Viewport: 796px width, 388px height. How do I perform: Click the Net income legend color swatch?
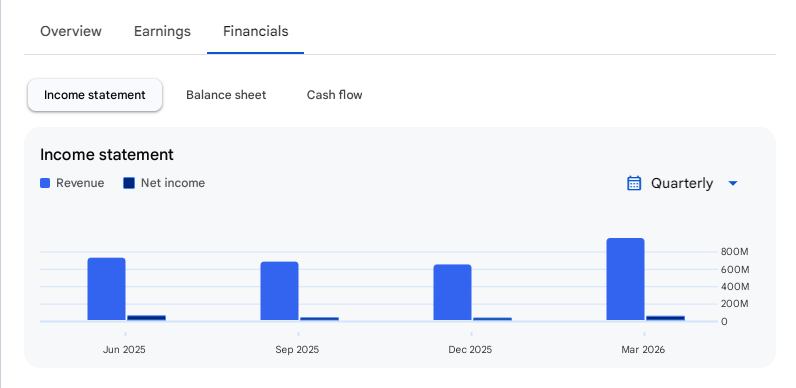129,183
